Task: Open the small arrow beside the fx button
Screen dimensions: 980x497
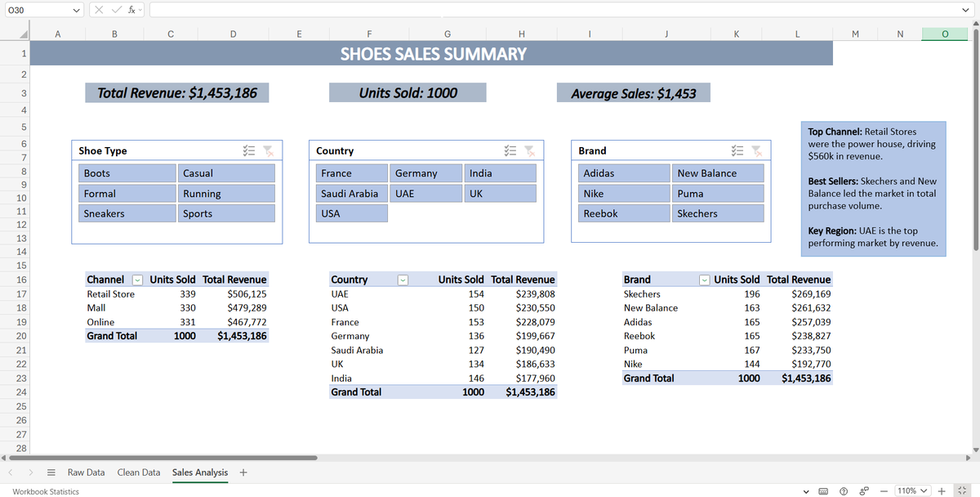Action: (140, 10)
